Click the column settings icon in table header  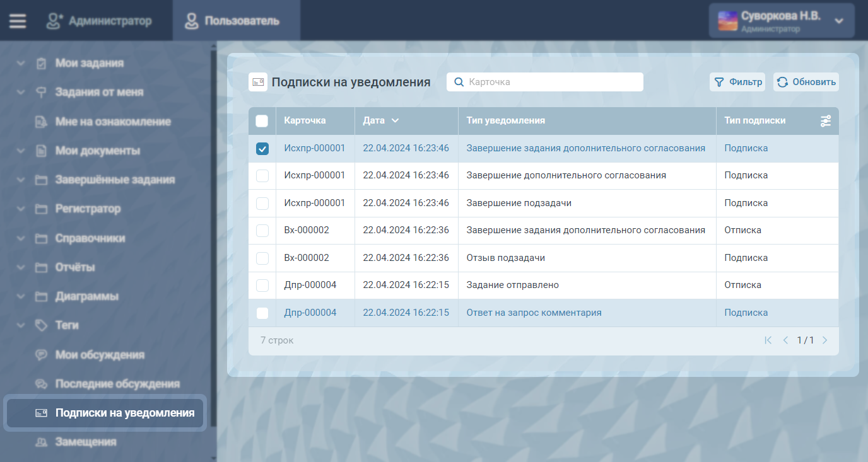point(826,121)
